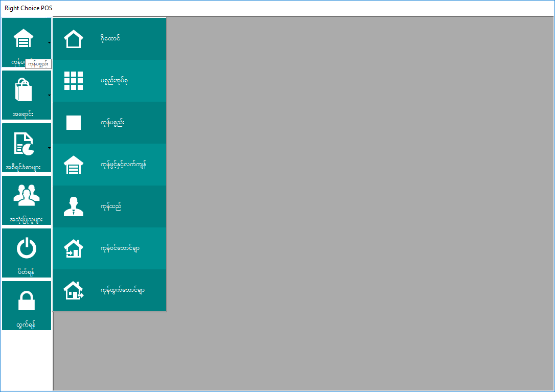
Task: Expand the အရောင်း dropdown arrow
Action: coord(49,95)
